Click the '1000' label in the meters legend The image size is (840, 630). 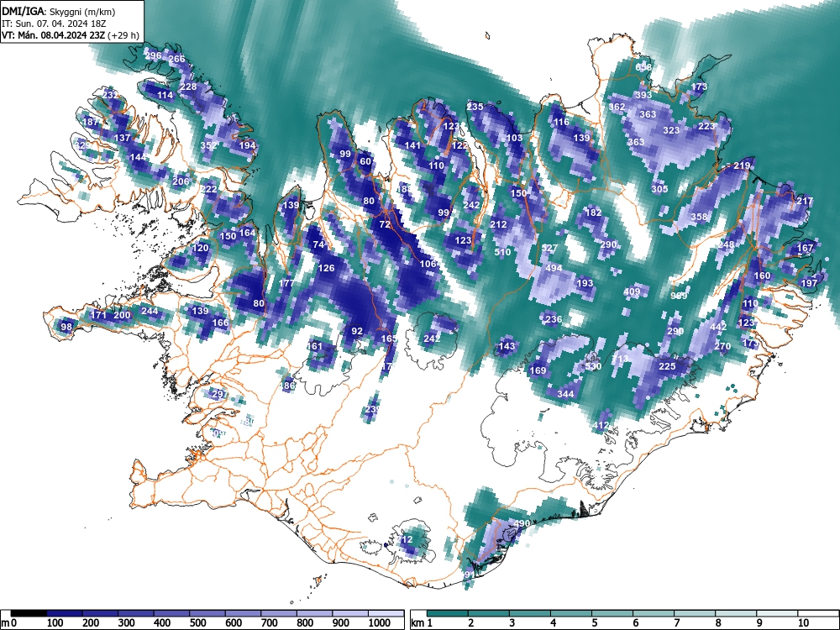(380, 623)
